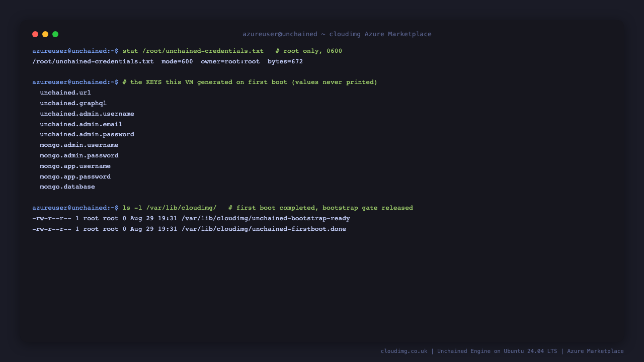Screen dimensions: 644x362
Task: Select the 'unchained.url' key line
Action: 65,93
